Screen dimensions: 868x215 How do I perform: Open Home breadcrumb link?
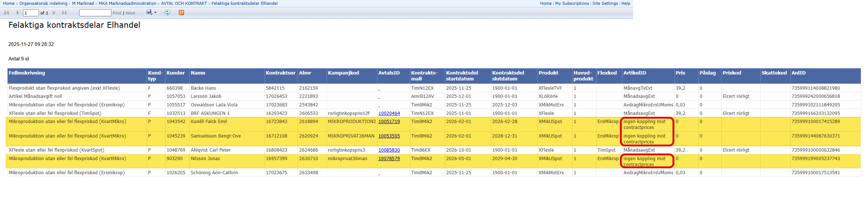click(x=9, y=3)
